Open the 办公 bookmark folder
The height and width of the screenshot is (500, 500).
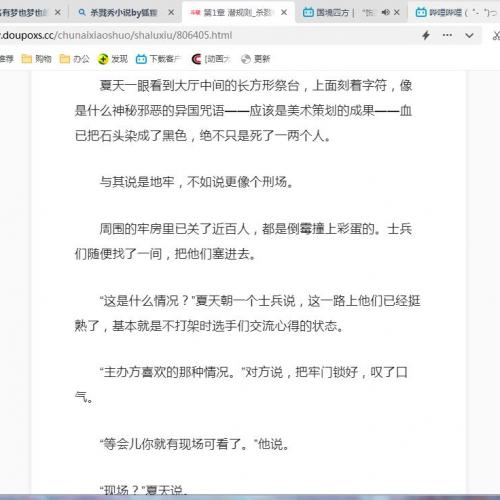[x=75, y=59]
